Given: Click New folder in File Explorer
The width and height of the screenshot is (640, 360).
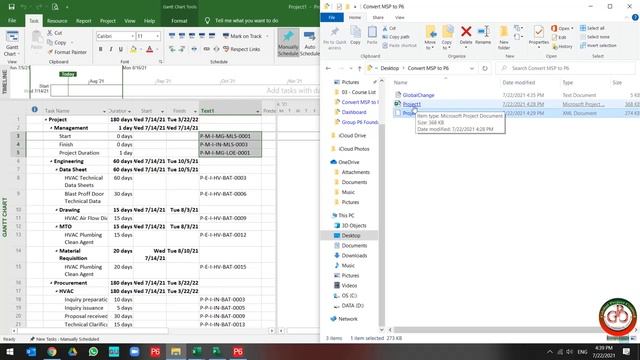Looking at the screenshot, I should coord(504,38).
